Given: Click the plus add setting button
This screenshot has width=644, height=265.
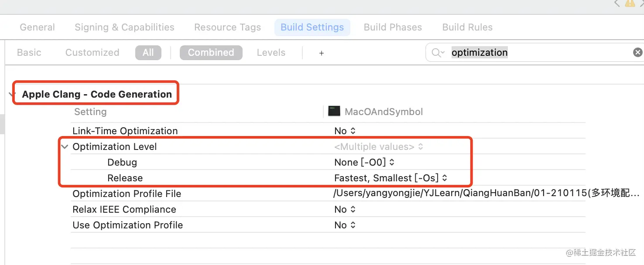Looking at the screenshot, I should [x=322, y=53].
